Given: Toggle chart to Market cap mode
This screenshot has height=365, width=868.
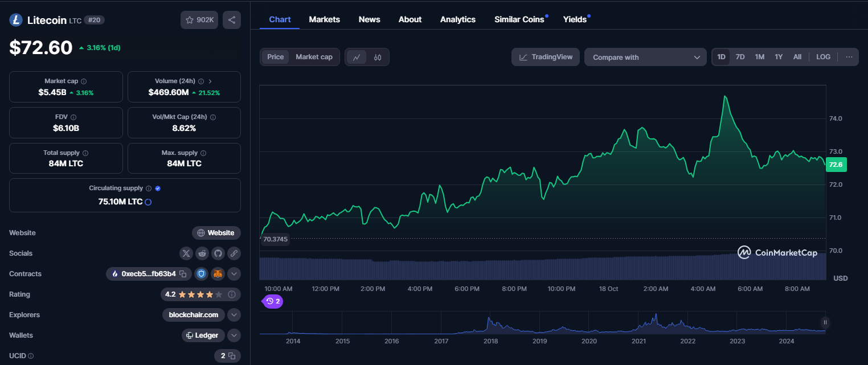Looking at the screenshot, I should tap(314, 57).
